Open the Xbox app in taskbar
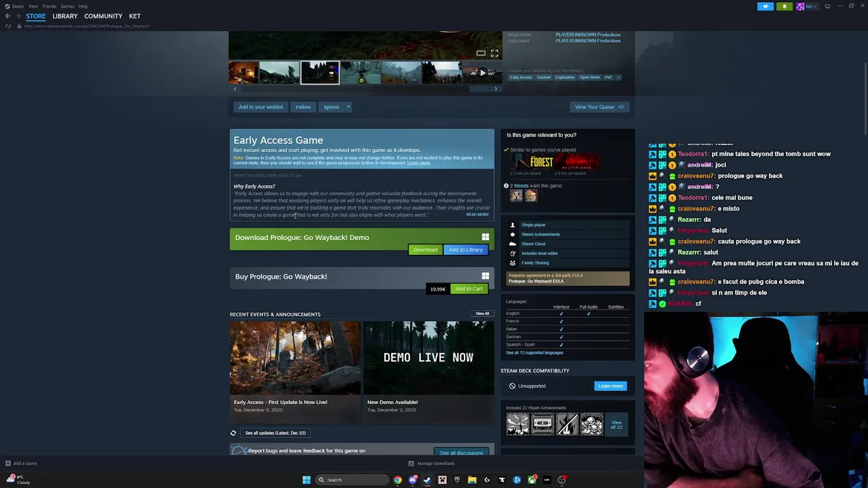The image size is (868, 488). [532, 480]
